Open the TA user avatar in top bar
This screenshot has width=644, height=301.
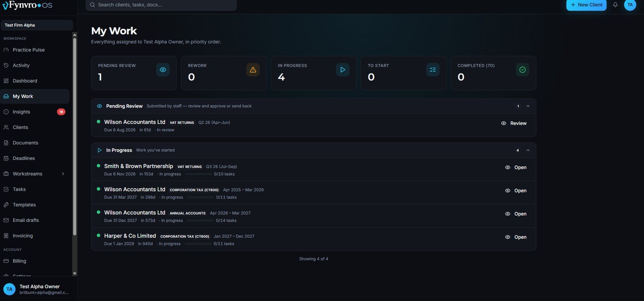[x=630, y=5]
